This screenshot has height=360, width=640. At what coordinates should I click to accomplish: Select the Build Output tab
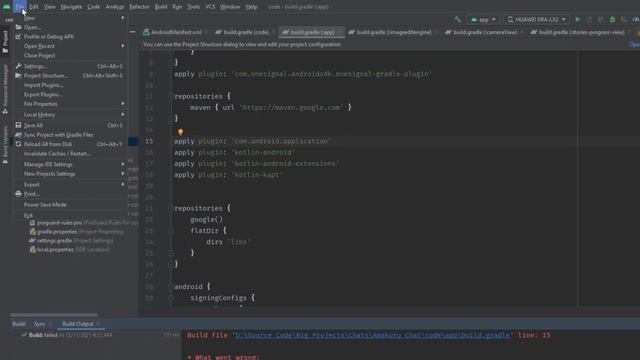pyautogui.click(x=78, y=324)
